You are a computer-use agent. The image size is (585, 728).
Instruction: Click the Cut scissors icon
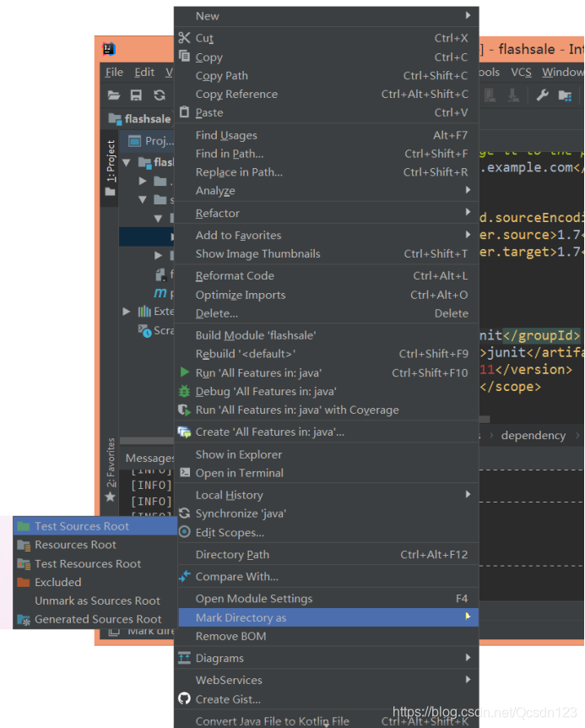[x=184, y=38]
